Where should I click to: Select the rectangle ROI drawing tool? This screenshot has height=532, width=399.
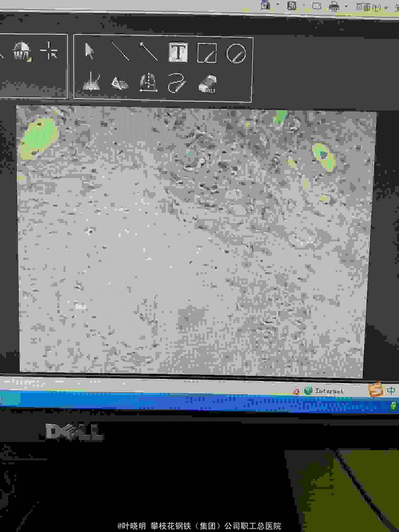[x=207, y=53]
